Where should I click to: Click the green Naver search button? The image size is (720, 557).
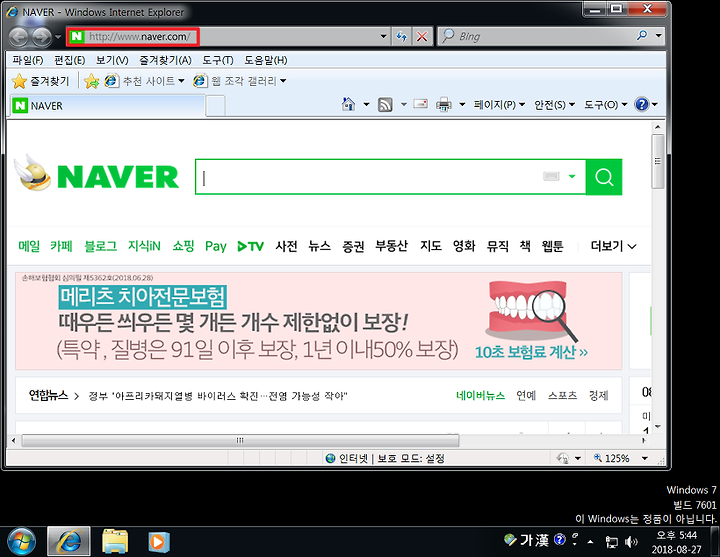click(x=604, y=177)
